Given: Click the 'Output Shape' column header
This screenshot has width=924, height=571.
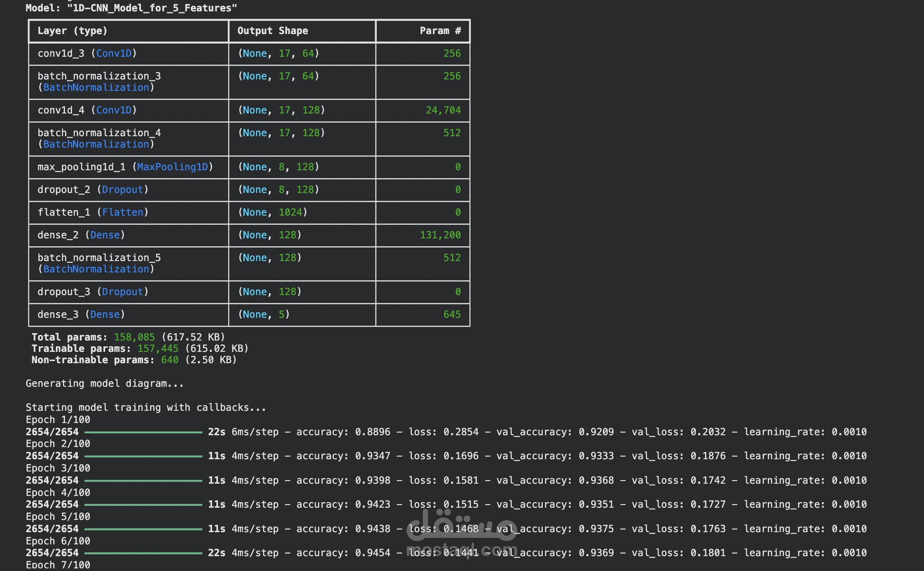Looking at the screenshot, I should pyautogui.click(x=273, y=31).
